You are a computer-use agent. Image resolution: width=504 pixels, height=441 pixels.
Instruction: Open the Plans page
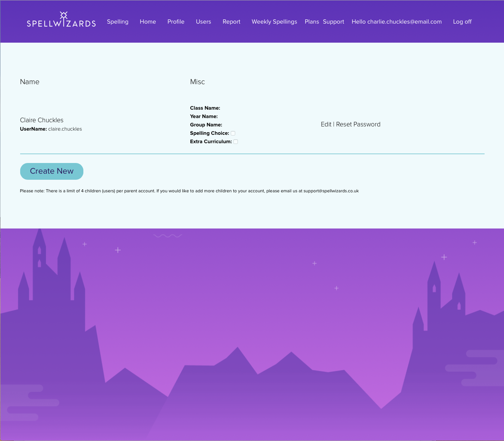pyautogui.click(x=312, y=22)
